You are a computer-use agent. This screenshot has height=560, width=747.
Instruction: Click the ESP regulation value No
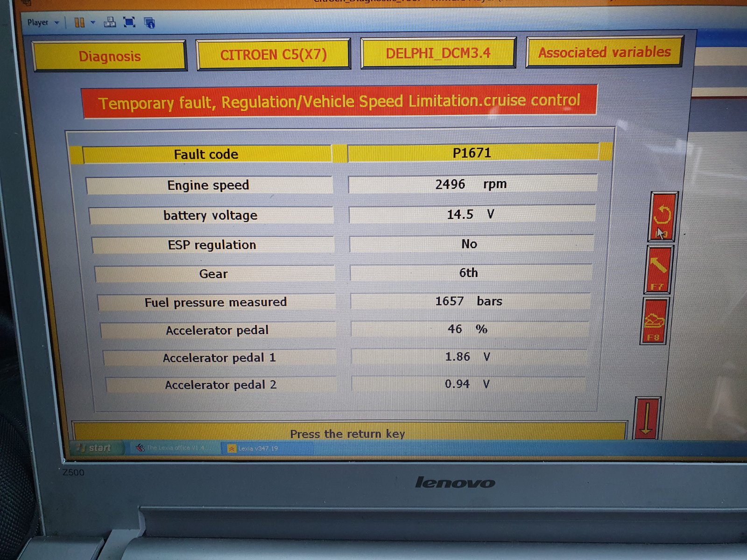point(471,244)
